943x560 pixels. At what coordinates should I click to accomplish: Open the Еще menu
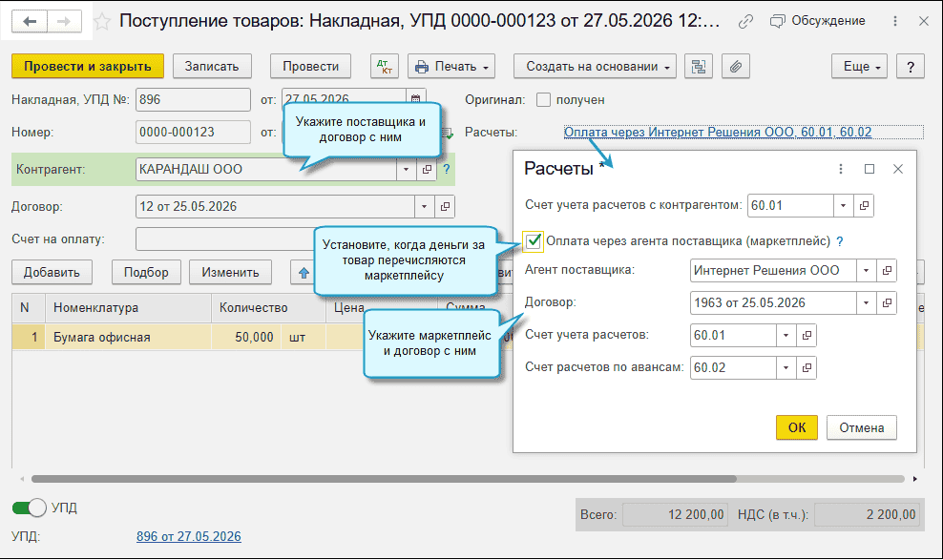859,66
